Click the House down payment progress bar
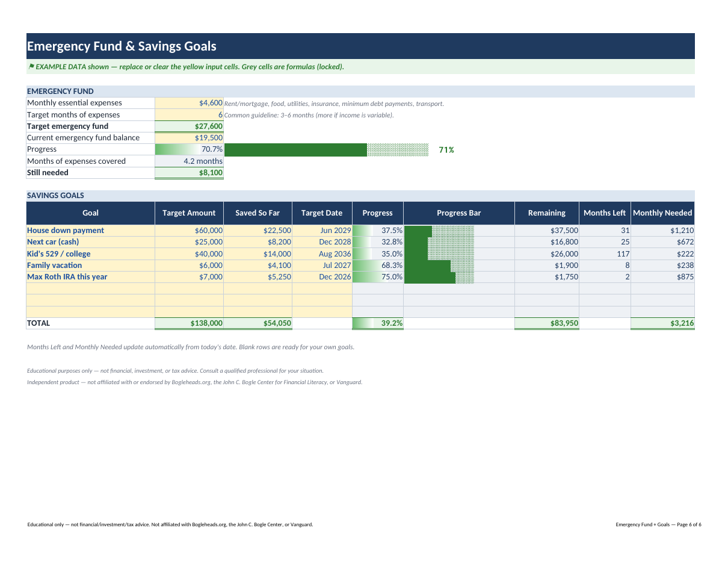The height and width of the screenshot is (563, 728). 439,231
